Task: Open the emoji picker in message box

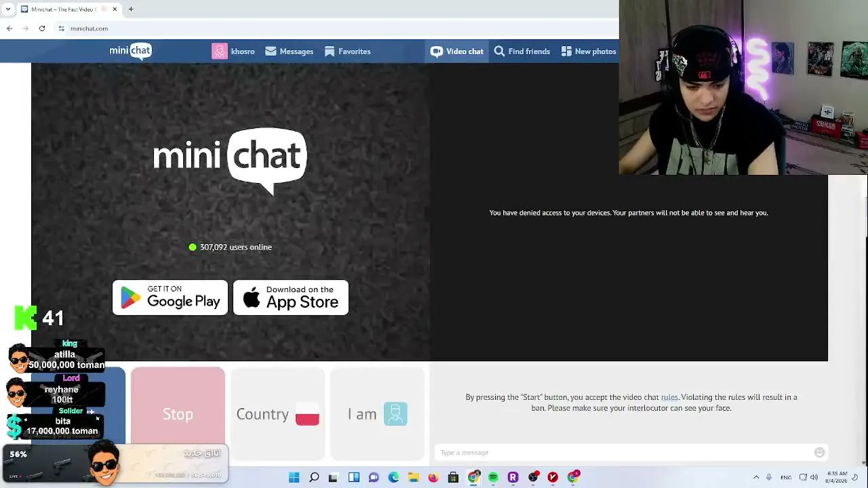Action: [x=819, y=453]
